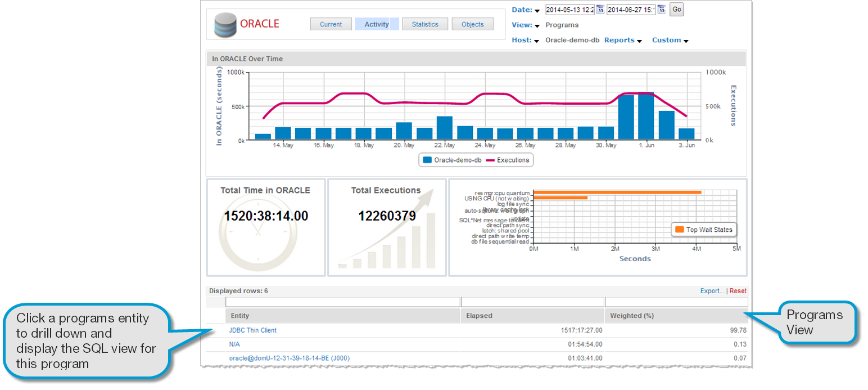Viewport: 868px width, 390px height.
Task: Sort by the Elapsed column header
Action: click(532, 316)
